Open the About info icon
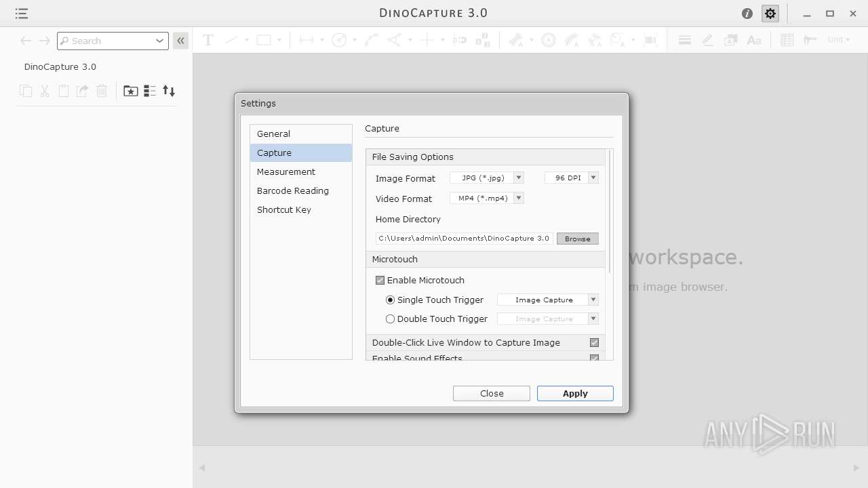The width and height of the screenshot is (868, 488). (747, 14)
